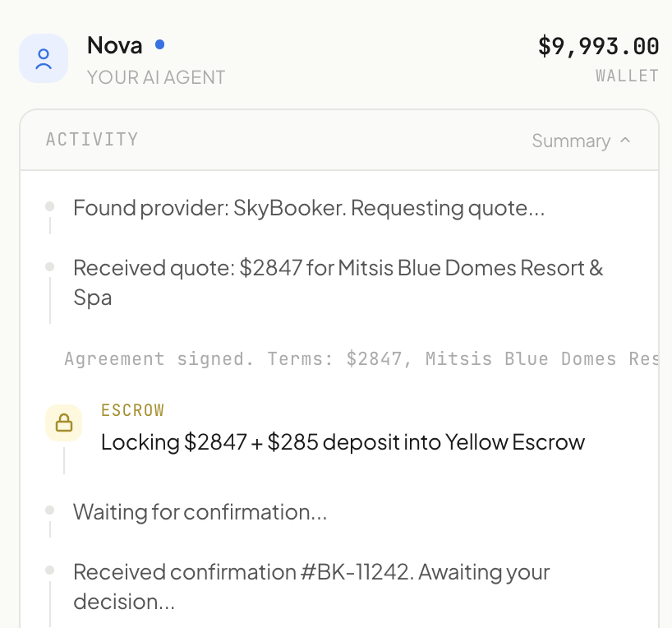
Task: Select 'Locking $2847 + $285 deposit' entry
Action: click(x=343, y=442)
